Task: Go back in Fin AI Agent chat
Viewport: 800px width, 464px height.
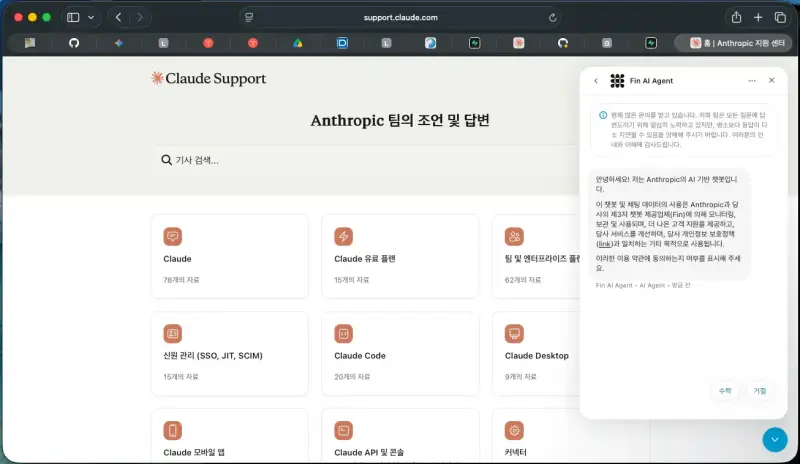Action: pyautogui.click(x=595, y=81)
